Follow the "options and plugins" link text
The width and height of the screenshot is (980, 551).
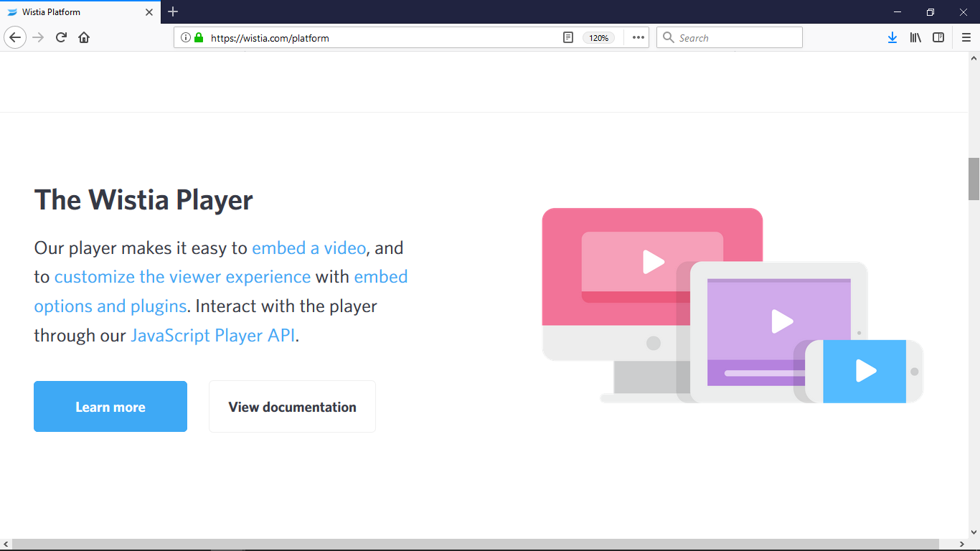coord(110,306)
